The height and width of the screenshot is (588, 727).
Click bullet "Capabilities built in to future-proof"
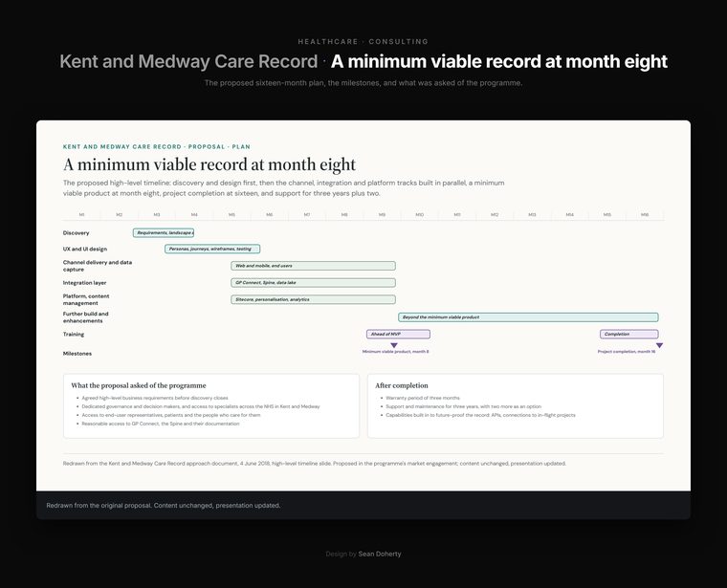480,415
